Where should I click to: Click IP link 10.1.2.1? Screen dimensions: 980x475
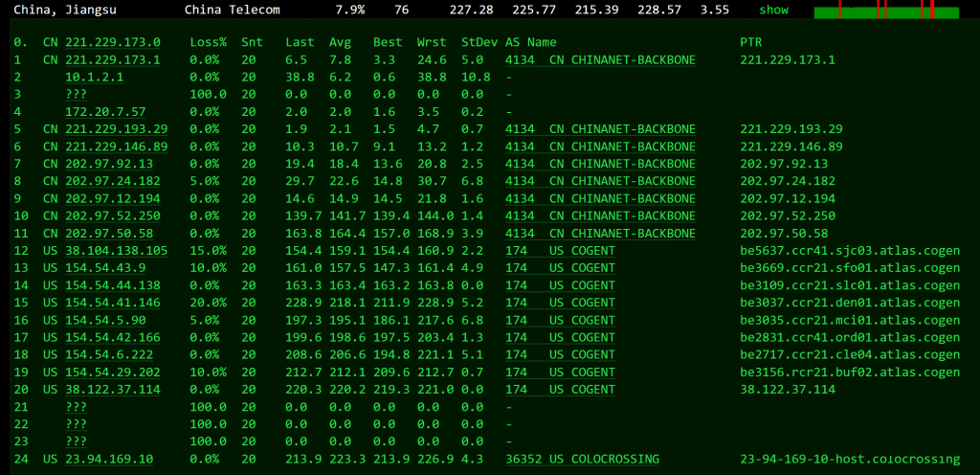[95, 77]
